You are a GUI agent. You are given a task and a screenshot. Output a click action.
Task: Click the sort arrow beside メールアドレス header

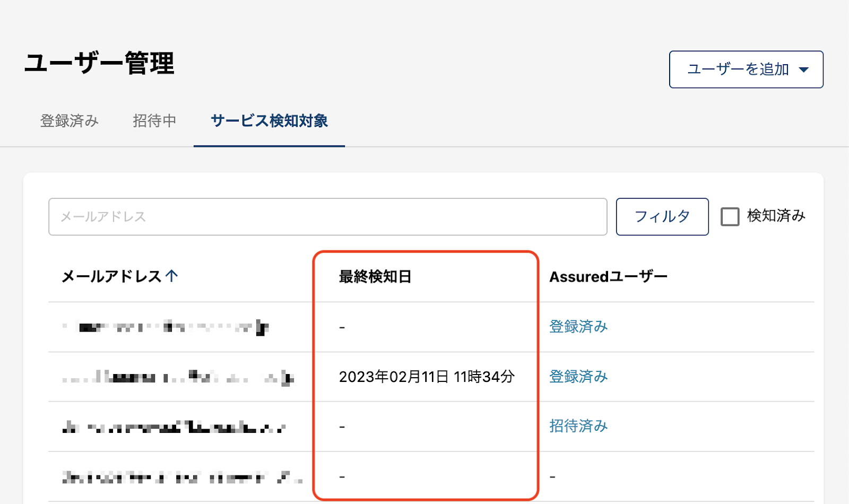171,276
